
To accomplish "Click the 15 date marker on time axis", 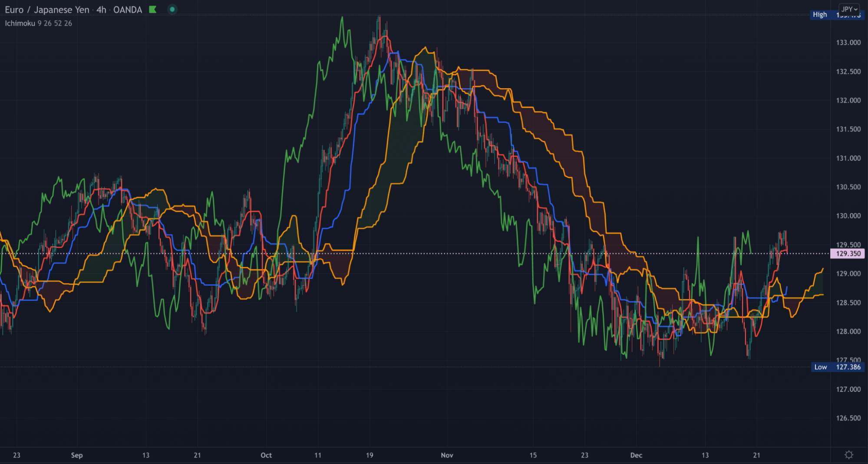I will 533,455.
